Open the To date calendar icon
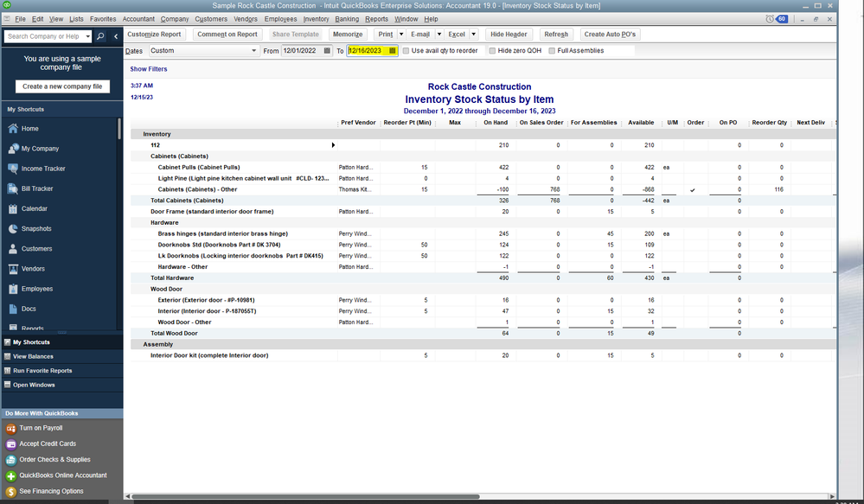Image resolution: width=864 pixels, height=504 pixels. click(393, 51)
